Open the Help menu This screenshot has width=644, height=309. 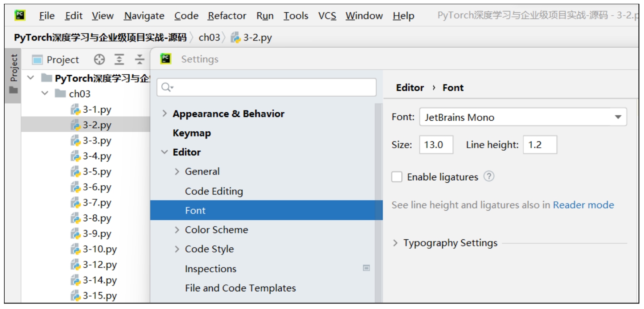tap(403, 16)
